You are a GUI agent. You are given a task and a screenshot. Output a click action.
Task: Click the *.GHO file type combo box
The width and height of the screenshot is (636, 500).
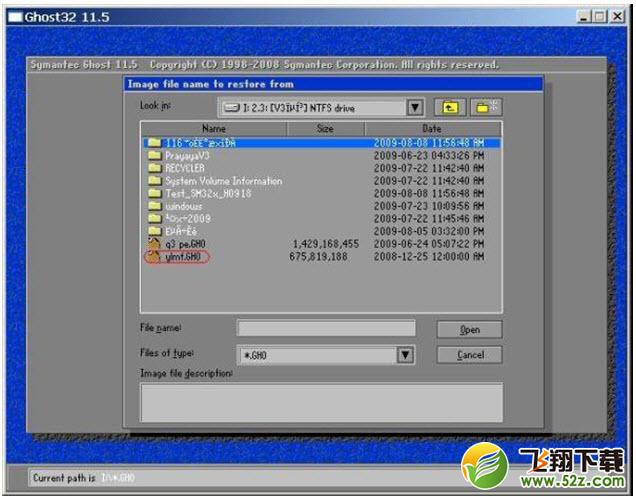325,355
